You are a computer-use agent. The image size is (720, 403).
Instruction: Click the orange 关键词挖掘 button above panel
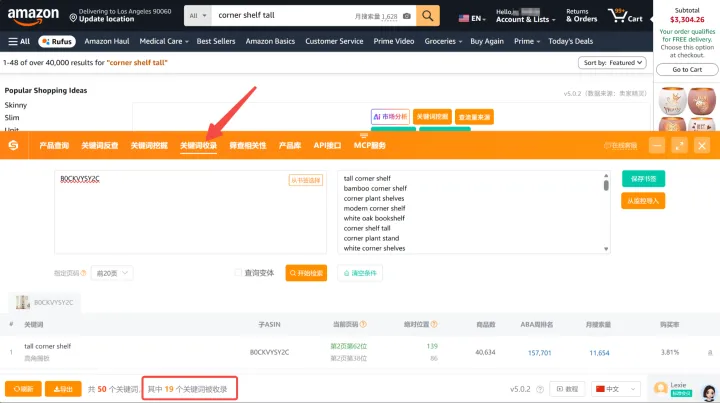pos(432,117)
